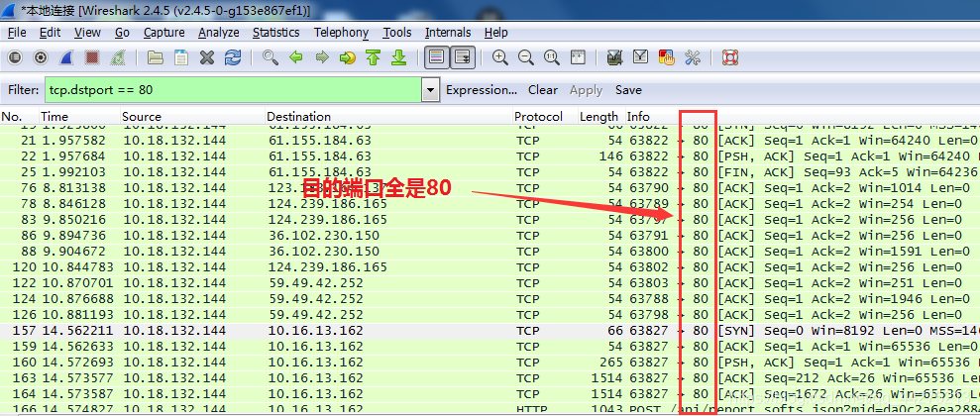Image resolution: width=980 pixels, height=416 pixels.
Task: Open the Edit menu
Action: (50, 33)
